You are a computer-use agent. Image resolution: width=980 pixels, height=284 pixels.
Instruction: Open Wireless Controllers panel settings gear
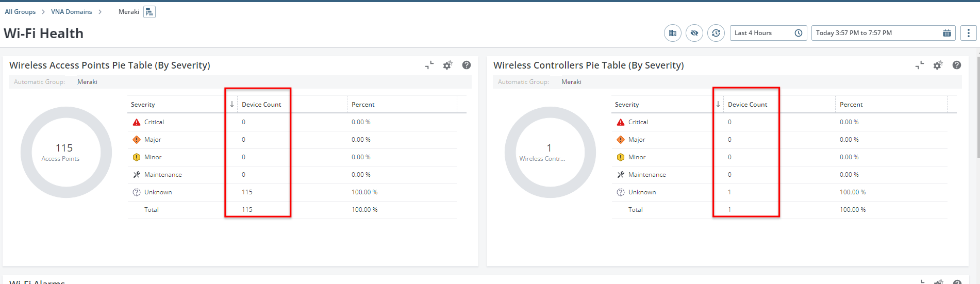point(938,65)
